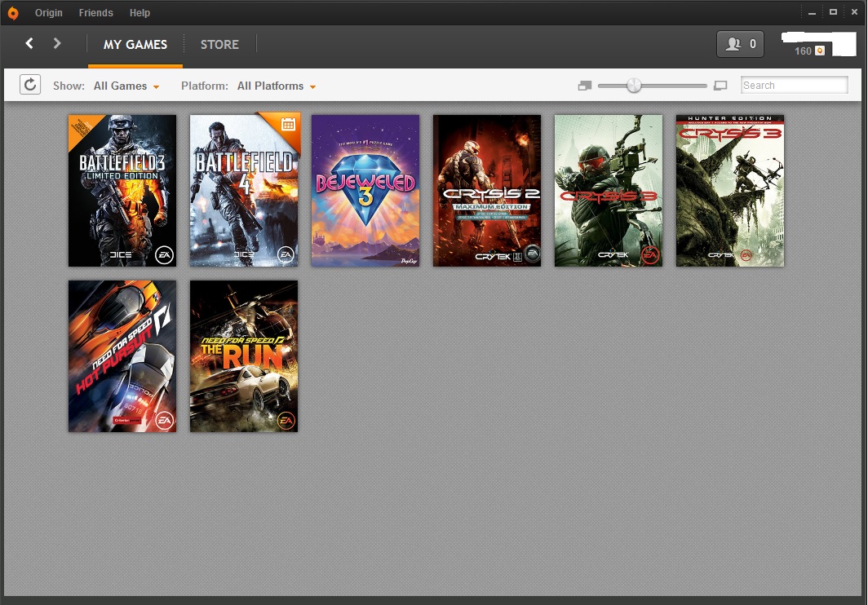
Task: Click the Origin logo icon in title bar
Action: point(13,13)
